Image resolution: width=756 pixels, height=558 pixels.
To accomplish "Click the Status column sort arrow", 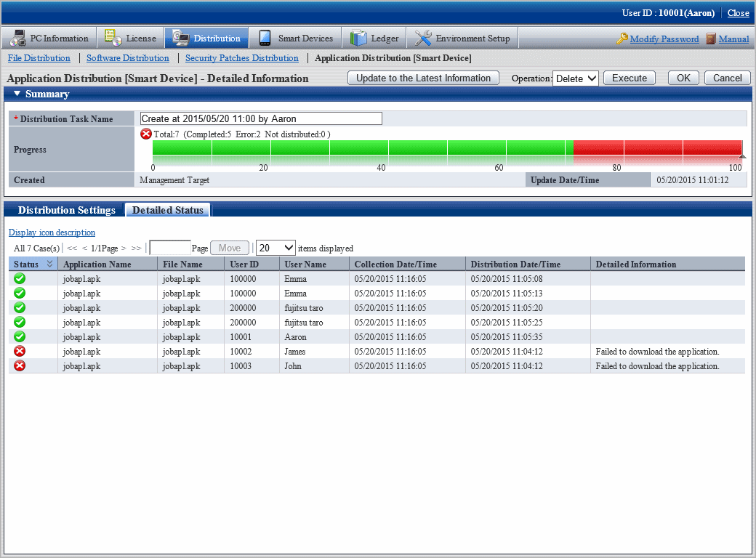I will pyautogui.click(x=50, y=264).
